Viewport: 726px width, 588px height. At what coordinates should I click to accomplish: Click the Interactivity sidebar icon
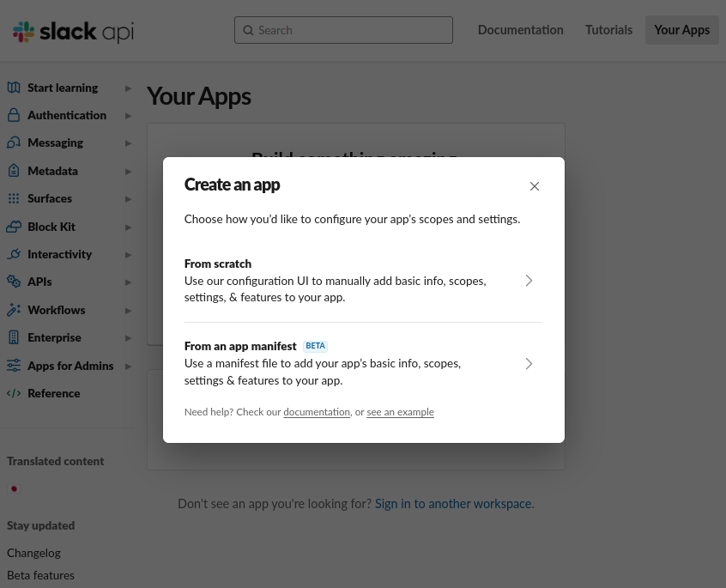14,253
